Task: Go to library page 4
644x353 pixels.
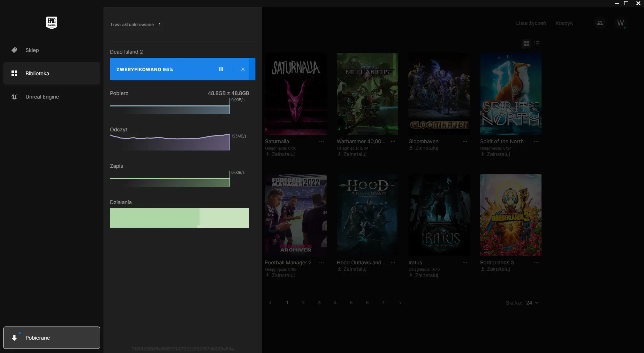Action: [335, 303]
